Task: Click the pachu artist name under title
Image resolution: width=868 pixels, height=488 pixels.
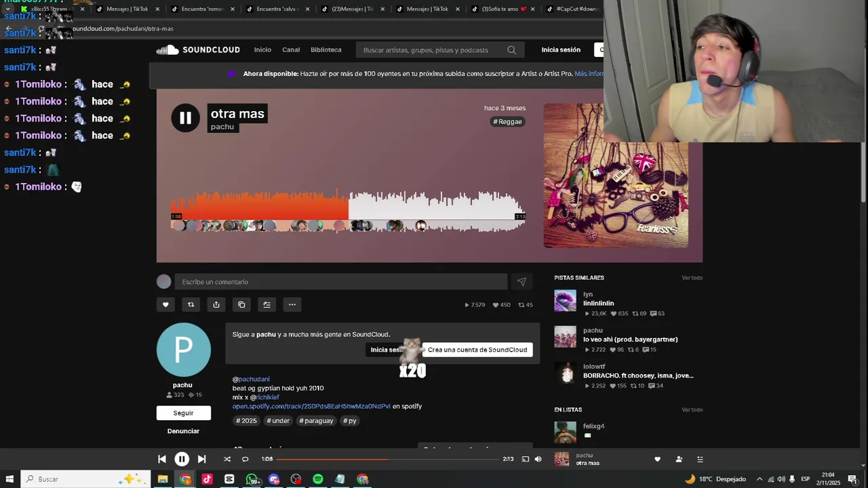Action: [222, 127]
